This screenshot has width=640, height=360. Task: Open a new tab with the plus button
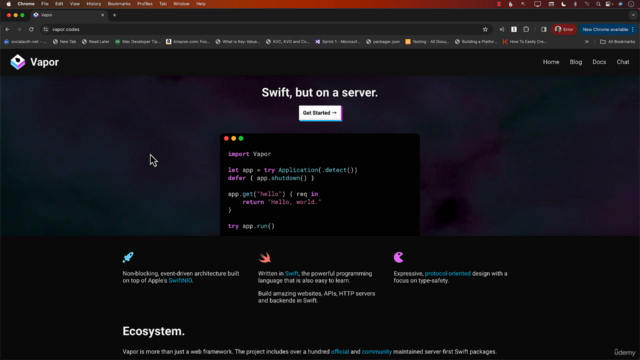click(115, 15)
